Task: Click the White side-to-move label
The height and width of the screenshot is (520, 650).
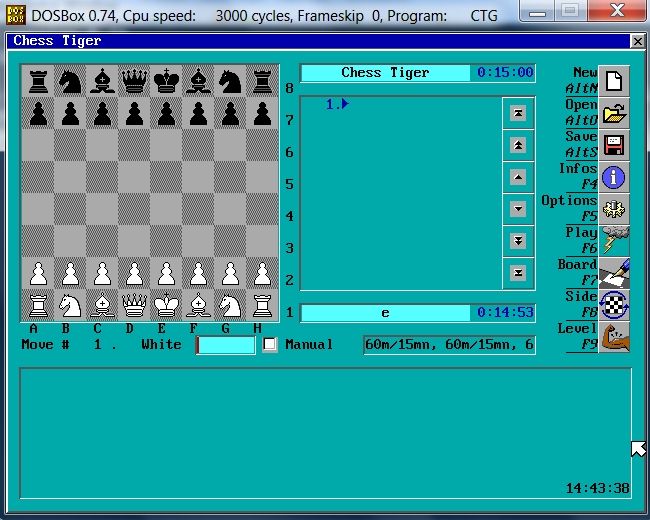Action: (161, 345)
